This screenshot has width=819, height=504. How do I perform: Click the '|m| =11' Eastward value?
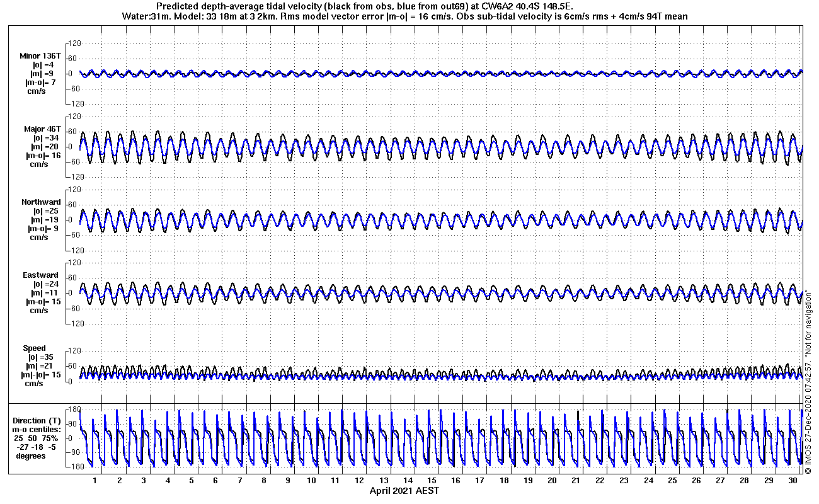coord(45,293)
